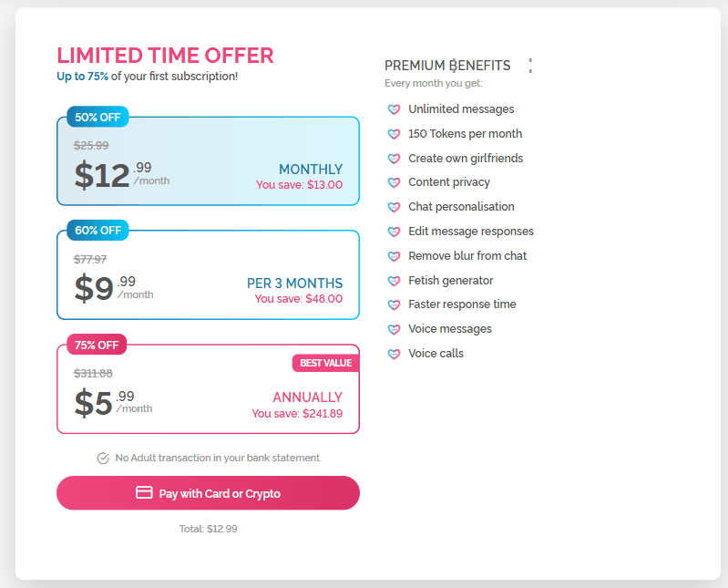
Task: Click heart icon next to Content privacy
Action: (394, 182)
